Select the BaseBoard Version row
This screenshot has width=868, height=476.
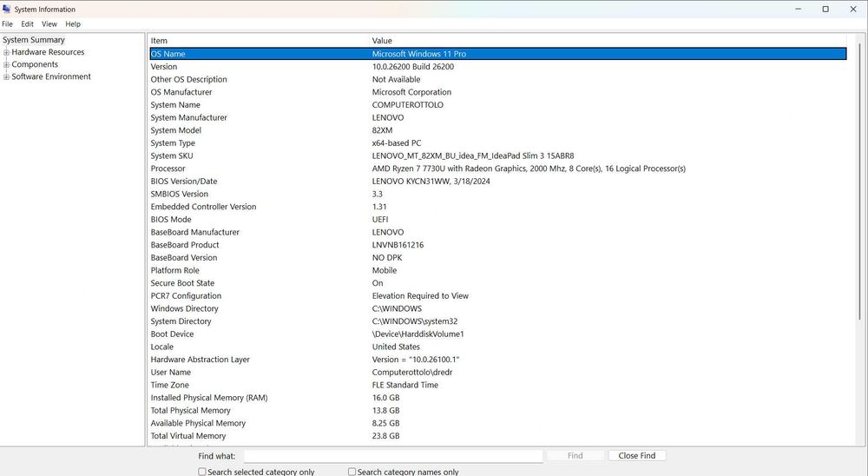(x=498, y=258)
